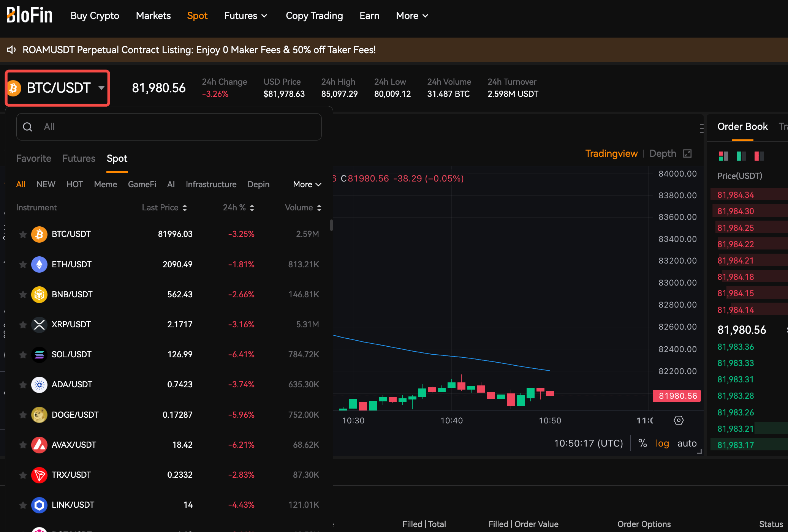Viewport: 788px width, 532px height.
Task: Select the Spot tab in pair list
Action: click(117, 158)
